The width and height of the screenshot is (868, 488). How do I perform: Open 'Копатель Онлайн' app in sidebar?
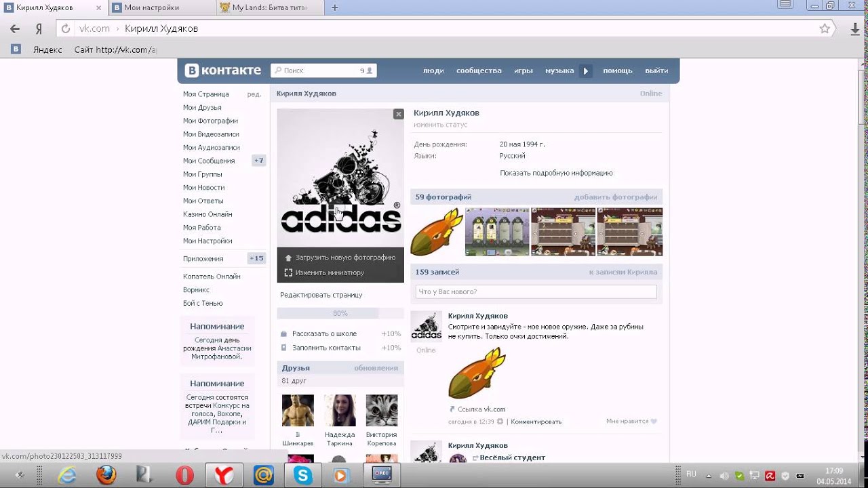pyautogui.click(x=212, y=277)
